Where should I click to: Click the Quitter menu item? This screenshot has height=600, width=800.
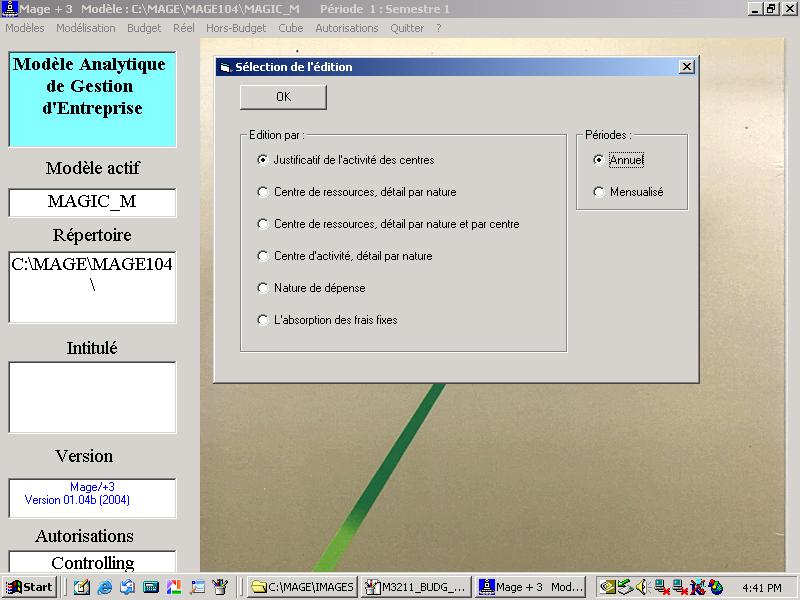point(407,28)
